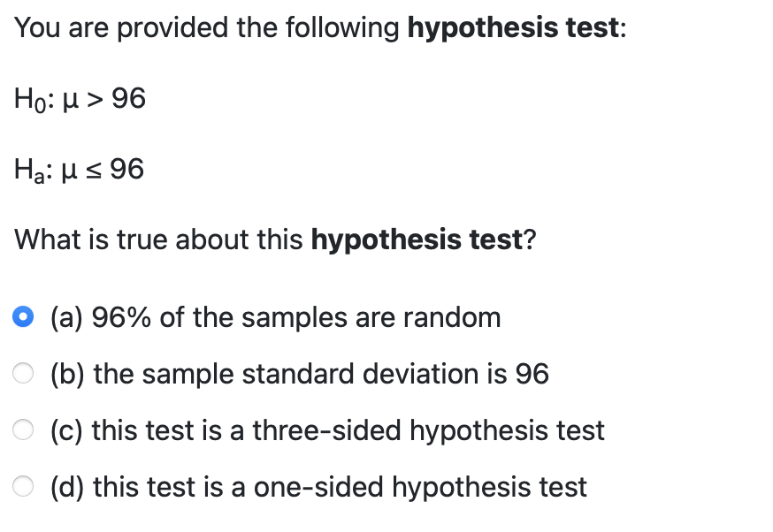Click the text 96% of the samples are random
This screenshot has height=532, width=773.
[x=274, y=318]
